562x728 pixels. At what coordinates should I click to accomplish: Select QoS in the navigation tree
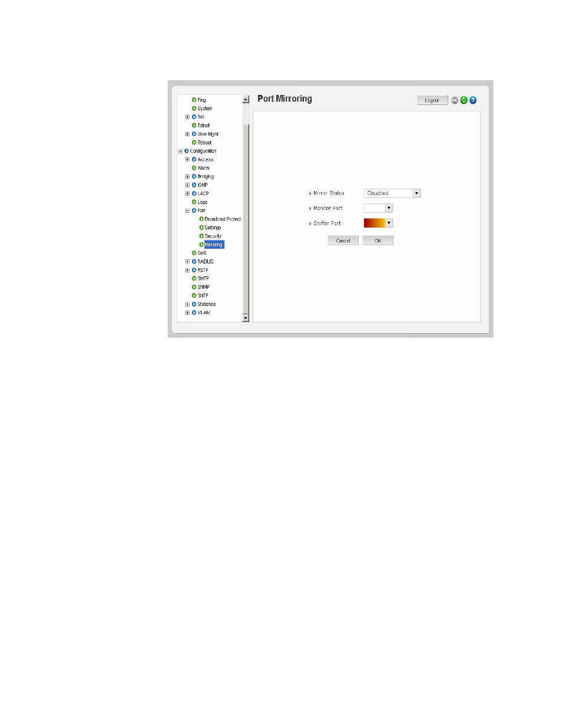[201, 253]
